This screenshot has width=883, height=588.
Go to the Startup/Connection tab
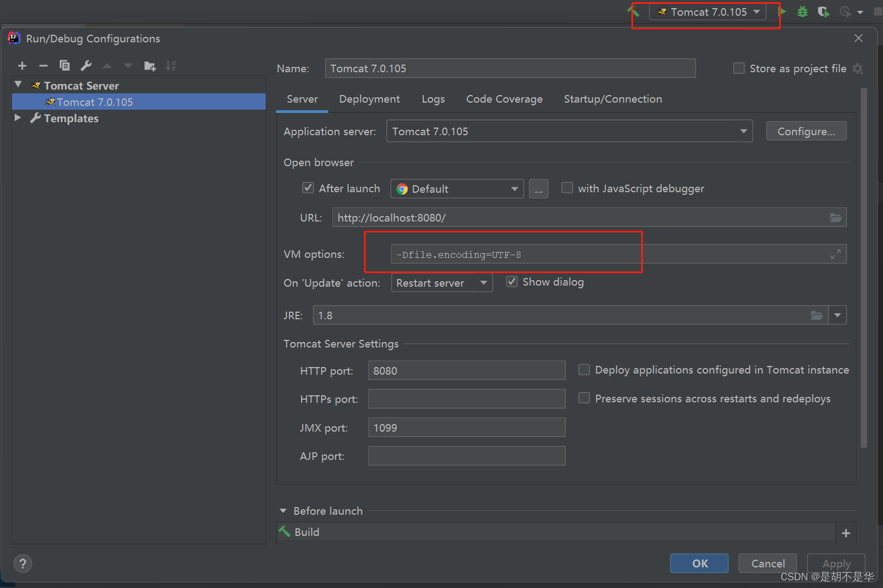pos(613,99)
